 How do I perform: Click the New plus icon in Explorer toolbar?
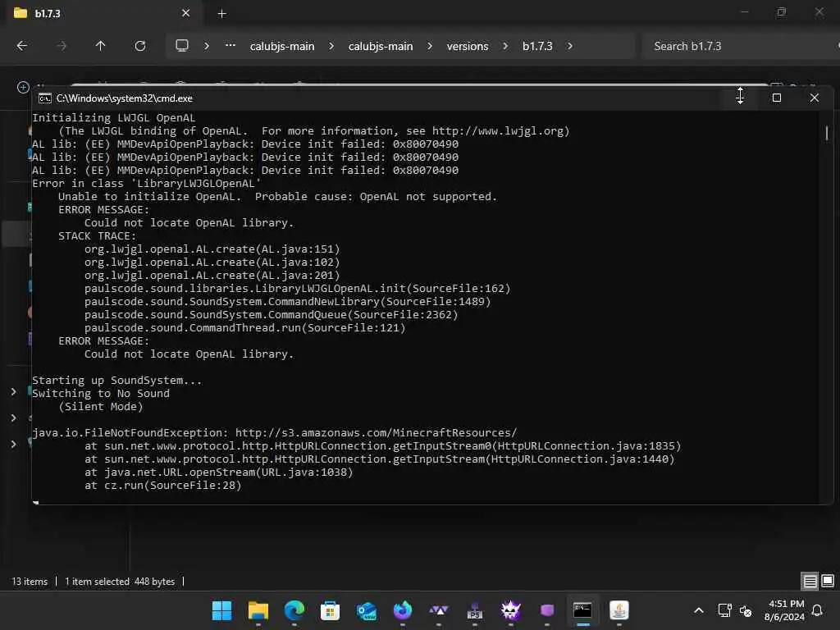[x=23, y=87]
